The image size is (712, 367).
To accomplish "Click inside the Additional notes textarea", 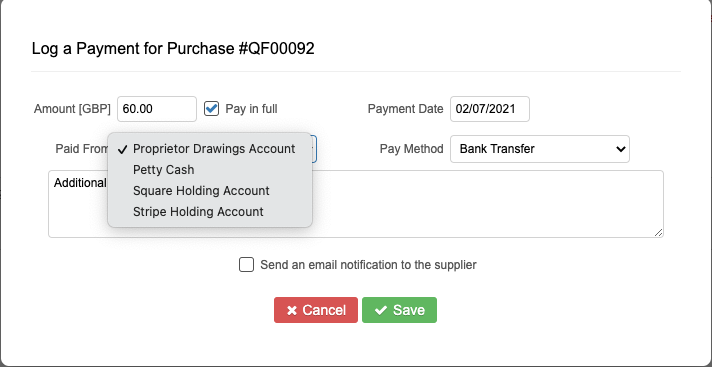I will click(486, 204).
